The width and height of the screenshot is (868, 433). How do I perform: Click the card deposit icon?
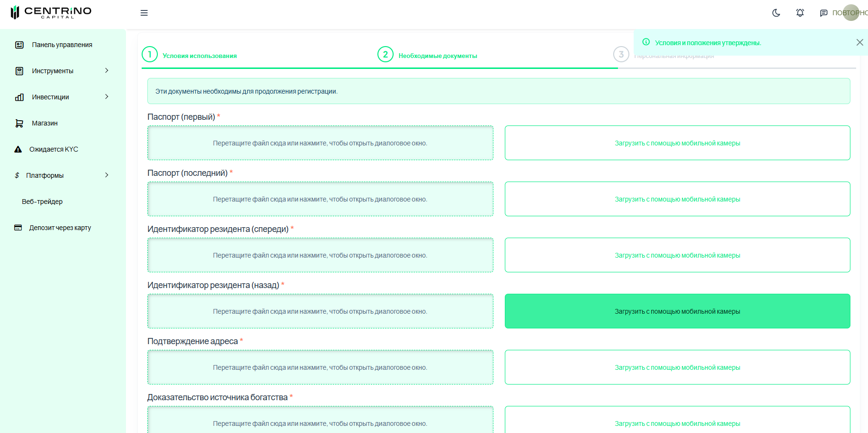pyautogui.click(x=18, y=228)
